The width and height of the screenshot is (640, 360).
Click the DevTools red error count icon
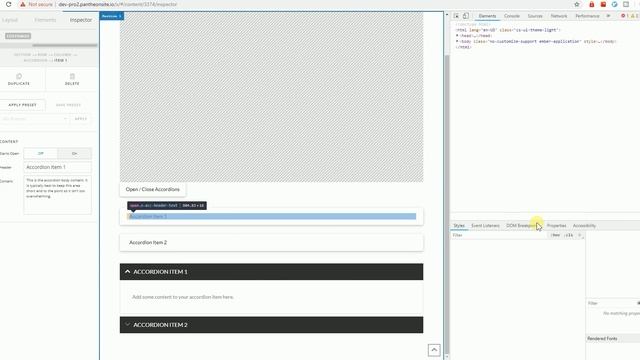[624, 16]
